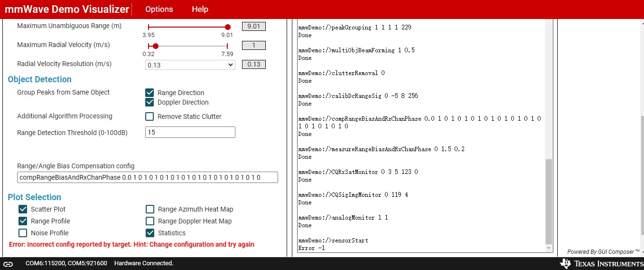Screen dimensions: 644x270
Task: Click the analogMonitor 1 1 console line
Action: [343, 218]
